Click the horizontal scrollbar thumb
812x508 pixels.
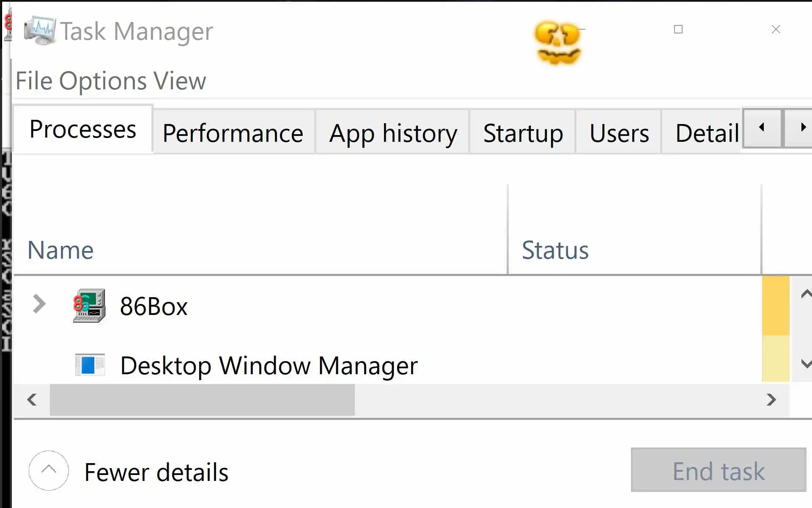pos(202,400)
